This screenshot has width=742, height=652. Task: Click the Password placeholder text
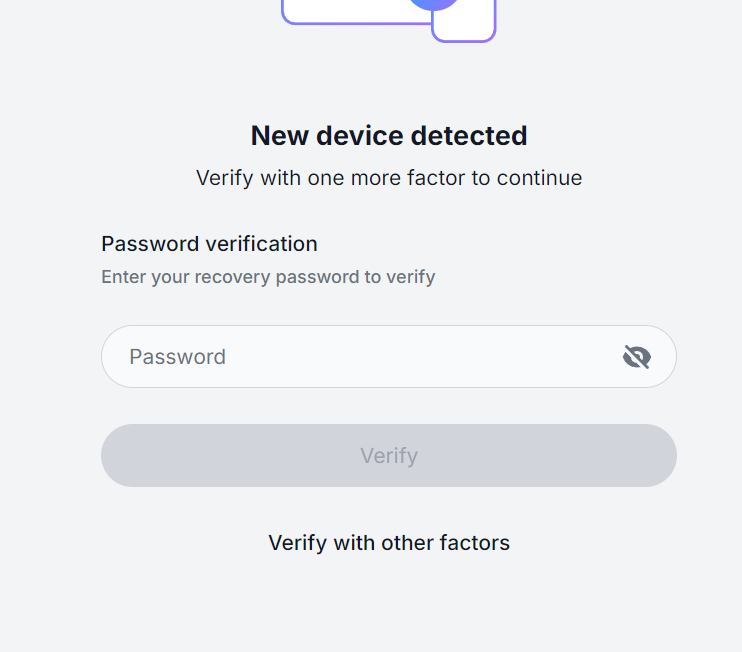[x=177, y=357]
